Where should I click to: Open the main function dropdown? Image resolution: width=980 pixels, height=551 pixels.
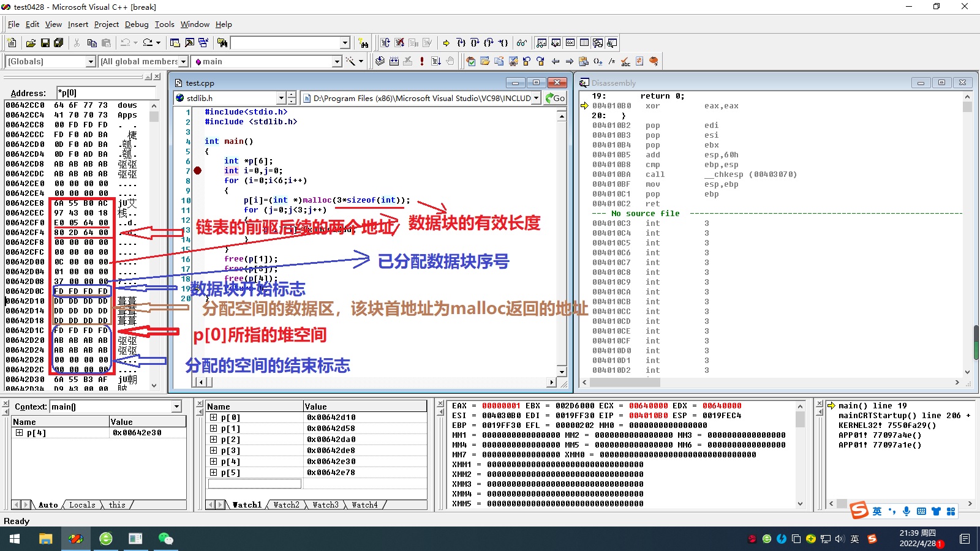[x=337, y=61]
